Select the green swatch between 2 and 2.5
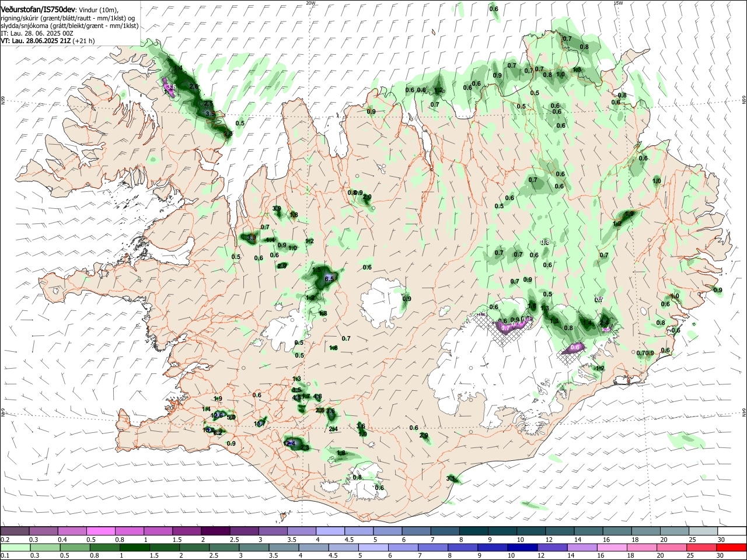747x560 pixels. coord(195,548)
